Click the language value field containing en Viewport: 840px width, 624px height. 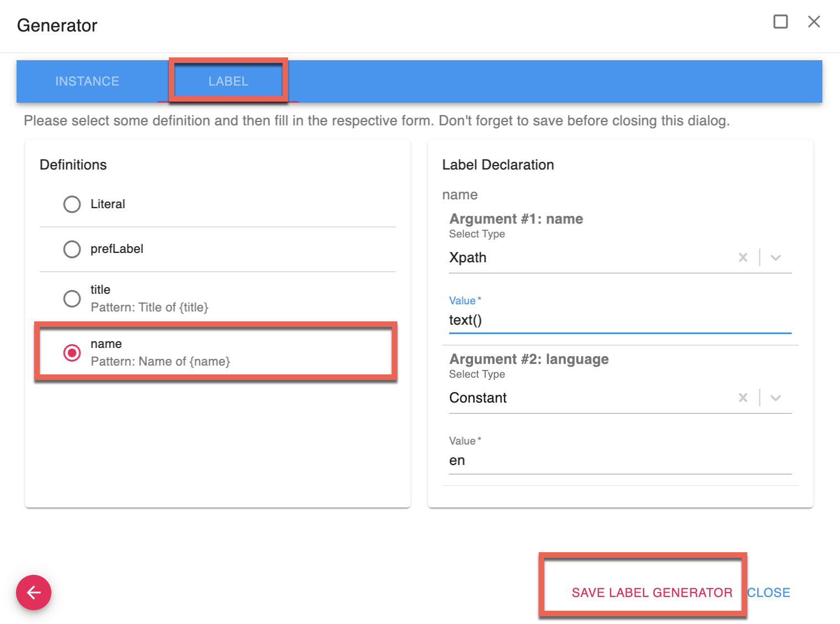[619, 461]
